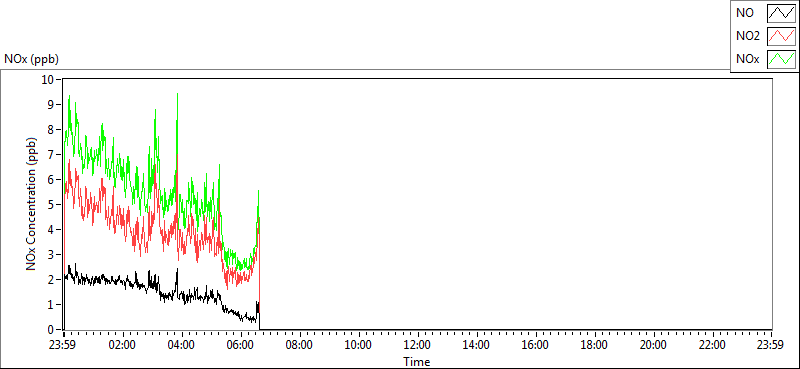The image size is (800, 369).
Task: Click the 04:00 time axis label
Action: [181, 344]
